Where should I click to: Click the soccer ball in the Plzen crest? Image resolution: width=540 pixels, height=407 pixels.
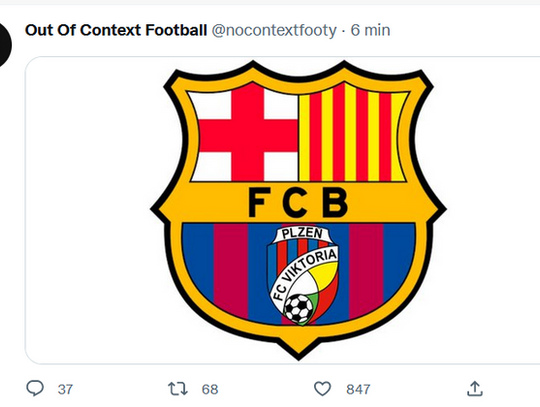298,308
